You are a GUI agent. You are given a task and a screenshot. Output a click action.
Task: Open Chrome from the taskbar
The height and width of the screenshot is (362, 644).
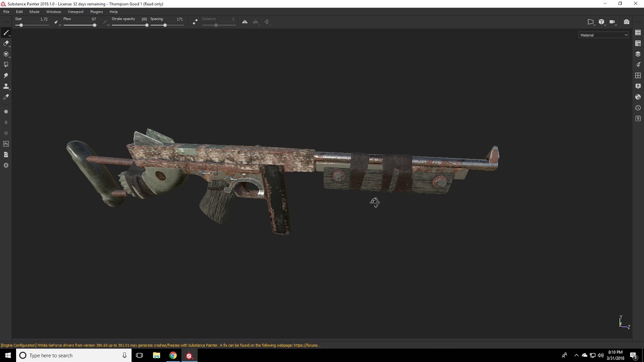[173, 355]
